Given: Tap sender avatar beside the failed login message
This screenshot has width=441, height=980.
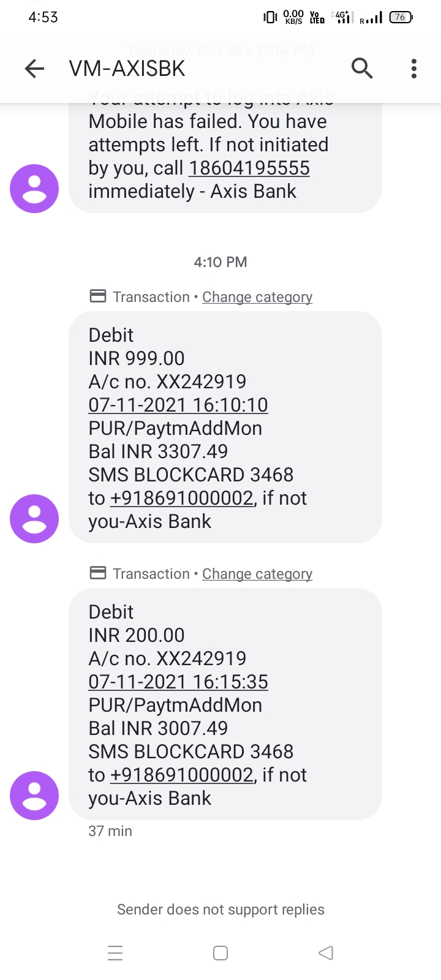Looking at the screenshot, I should pos(34,189).
